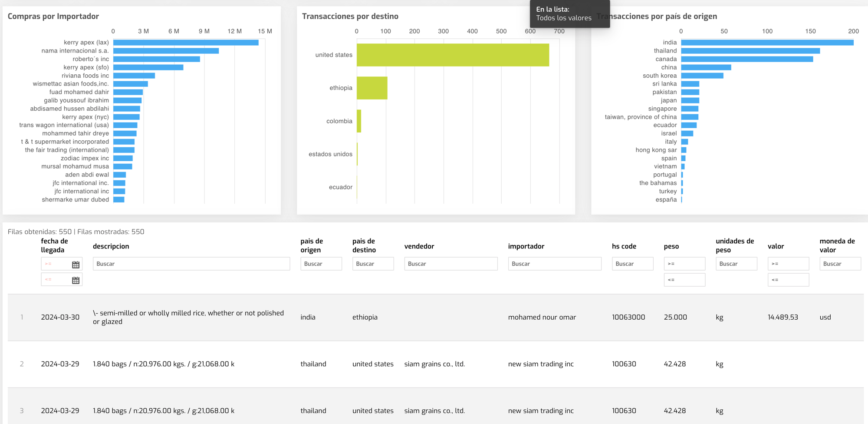Click the vendedor Buscar input

450,264
